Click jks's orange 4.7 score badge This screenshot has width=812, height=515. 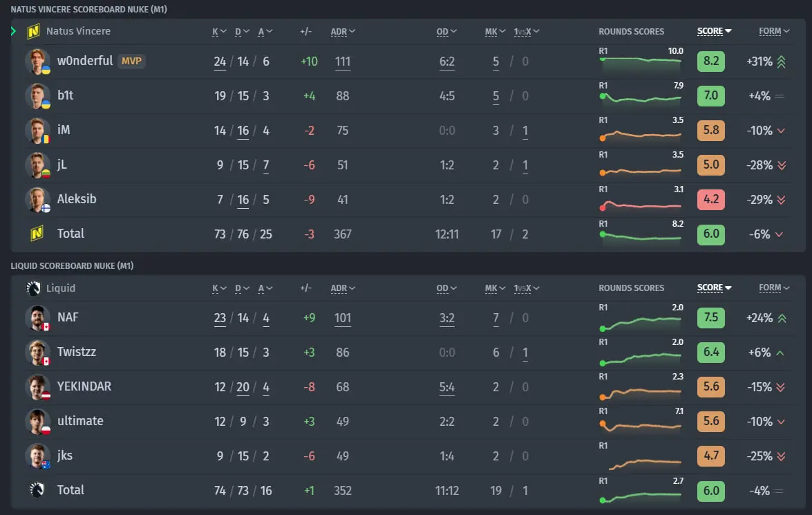[711, 456]
